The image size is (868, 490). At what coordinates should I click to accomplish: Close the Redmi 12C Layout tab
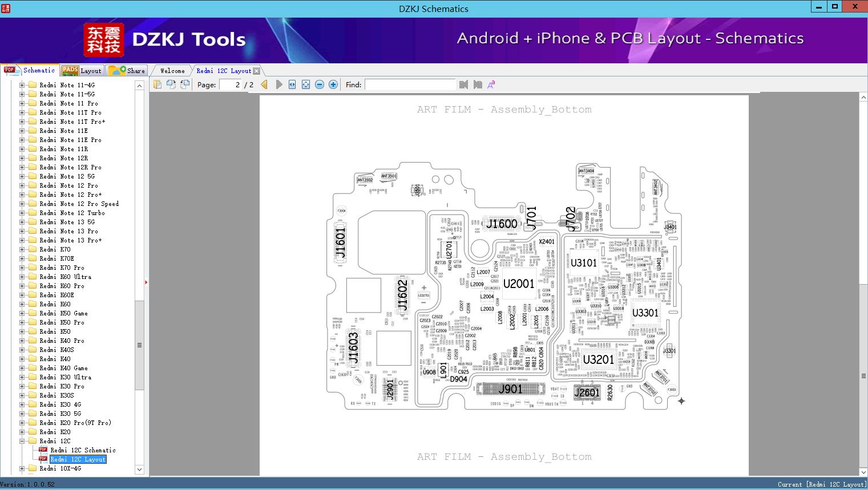point(257,71)
